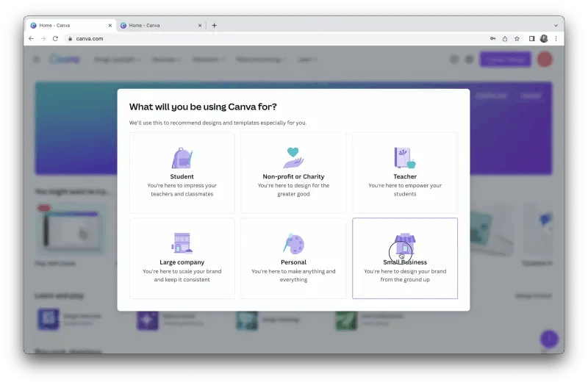This screenshot has width=588, height=385.
Task: Click the browser forward arrow
Action: pos(43,39)
